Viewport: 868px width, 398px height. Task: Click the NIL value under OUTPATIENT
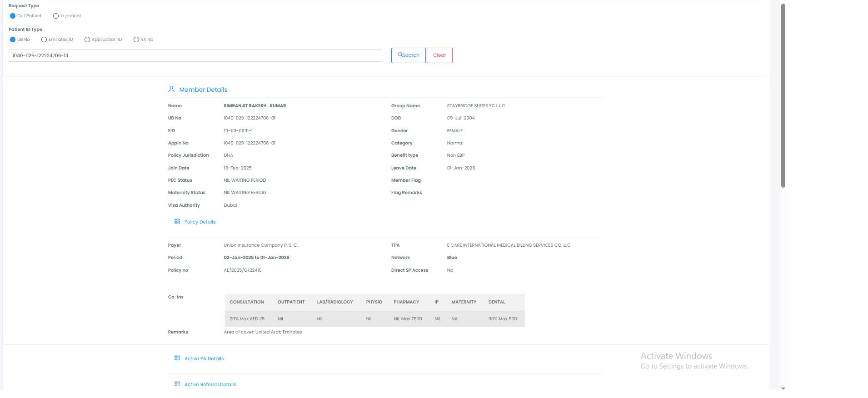tap(281, 319)
